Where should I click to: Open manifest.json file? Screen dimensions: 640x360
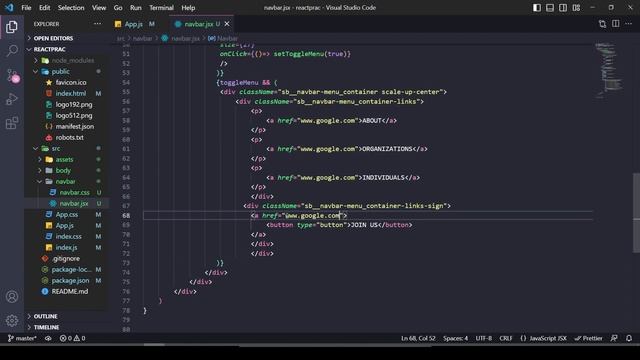(75, 127)
